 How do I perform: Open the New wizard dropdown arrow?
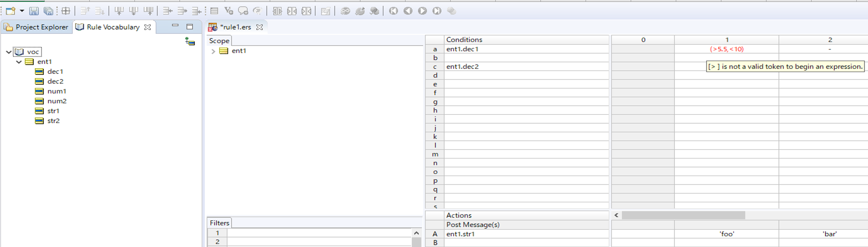(x=22, y=11)
